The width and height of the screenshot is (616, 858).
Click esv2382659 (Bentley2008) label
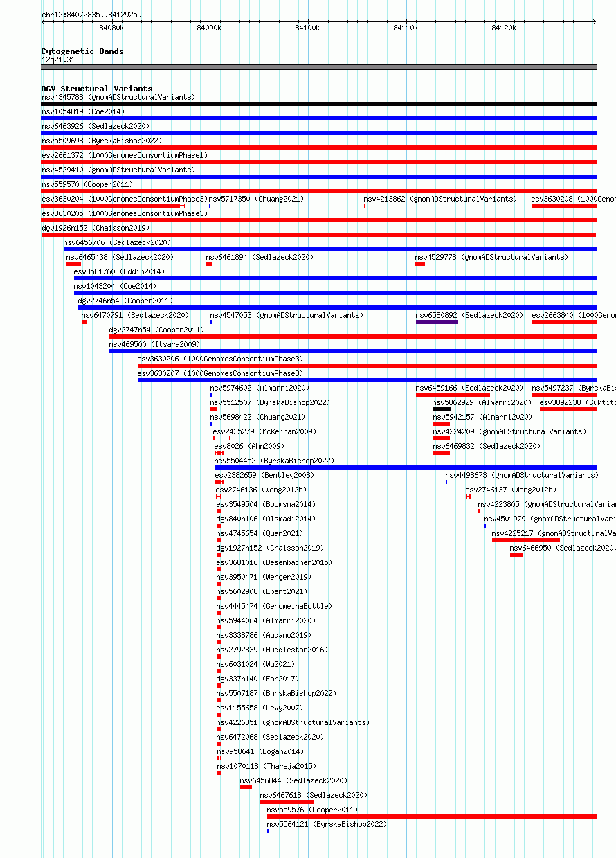[264, 475]
